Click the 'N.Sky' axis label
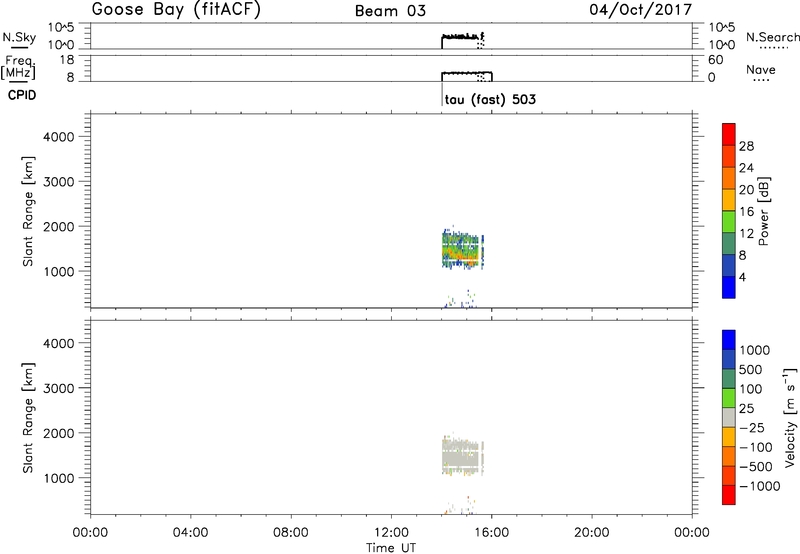The image size is (800, 554). tap(19, 37)
